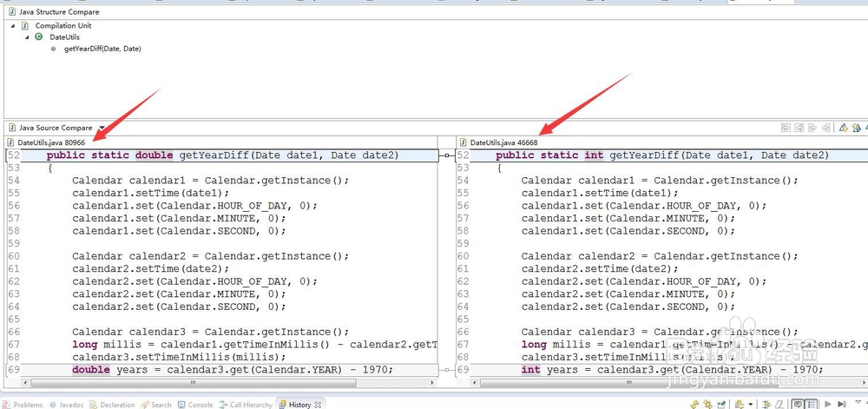This screenshot has width=868, height=409.
Task: Click calendar3.setTimeInMillis(millis) in left pane
Action: [180, 357]
